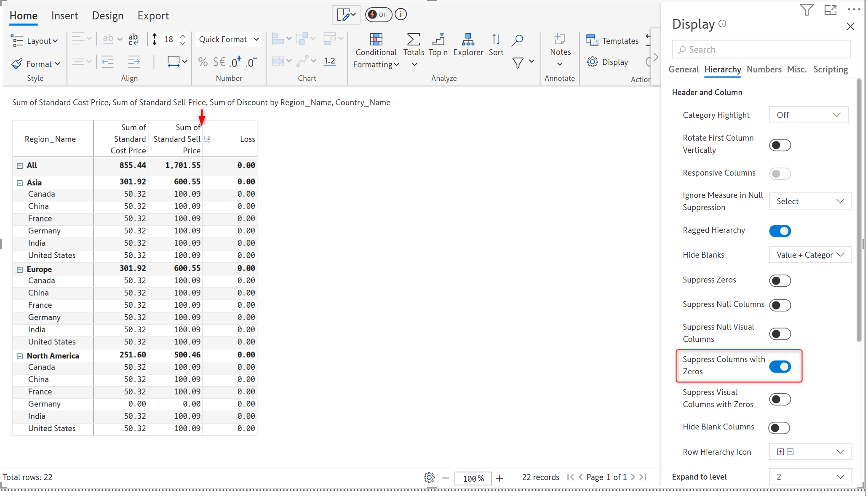Open Category Highlight dropdown
Viewport: 868px width, 496px height.
808,115
